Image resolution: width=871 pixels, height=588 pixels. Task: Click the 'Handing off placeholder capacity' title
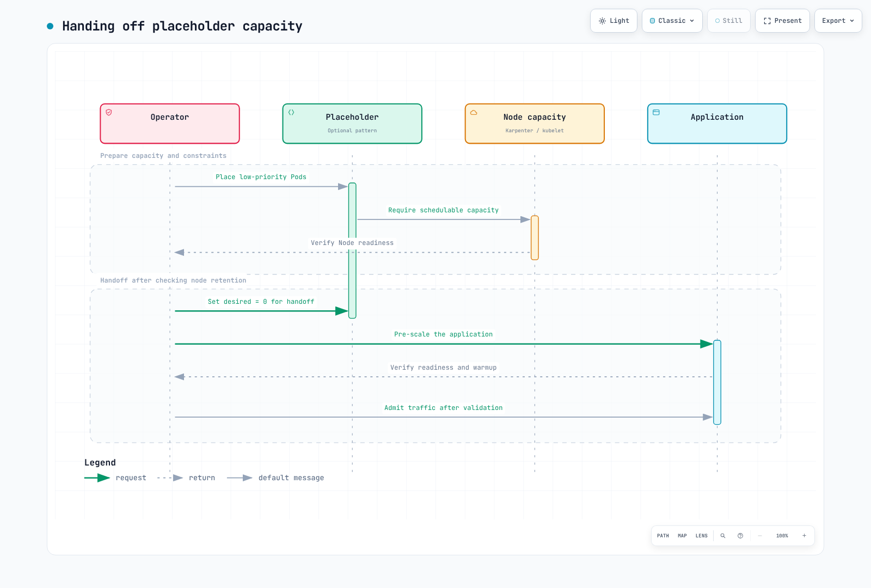click(x=182, y=26)
